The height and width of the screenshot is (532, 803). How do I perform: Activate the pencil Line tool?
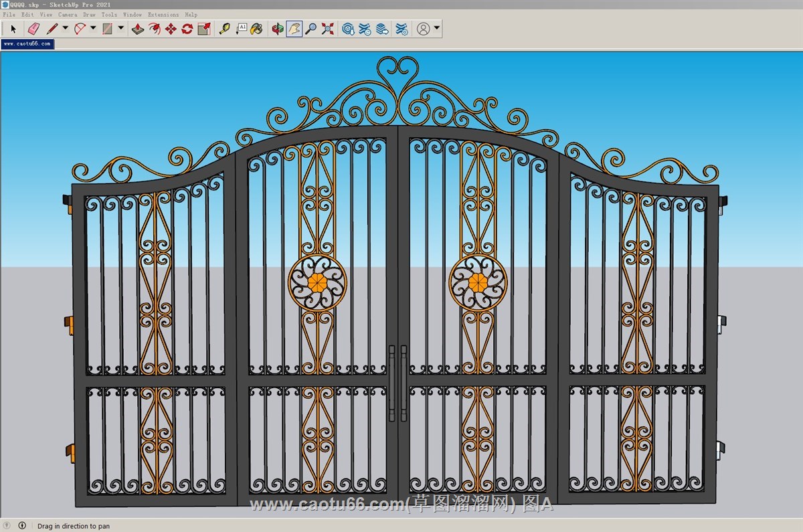point(52,29)
